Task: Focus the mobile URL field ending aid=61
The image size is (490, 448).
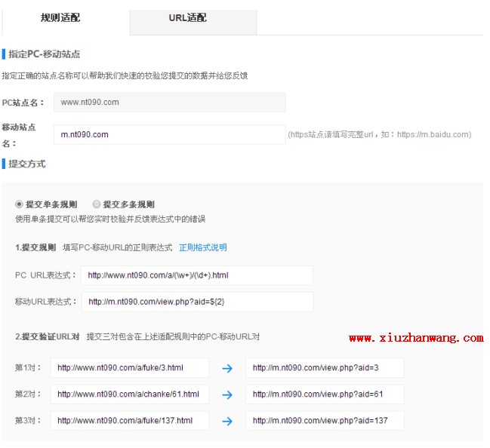Action: coord(325,394)
